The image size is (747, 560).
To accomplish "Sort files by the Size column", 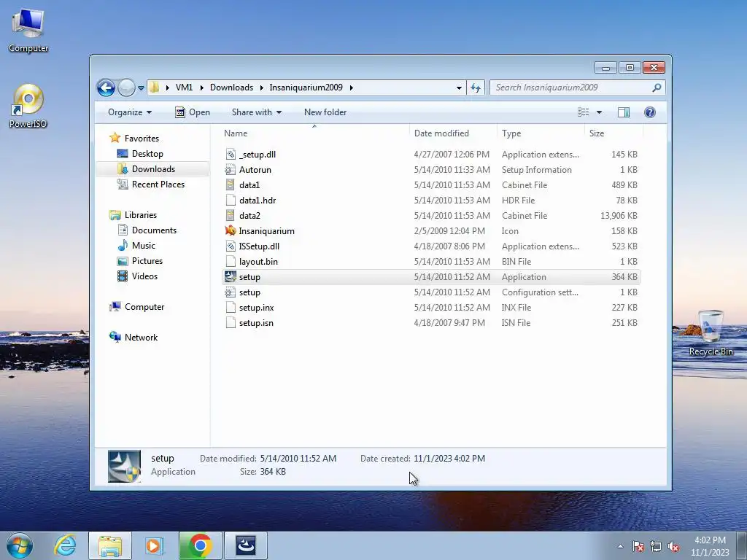I will click(614, 133).
